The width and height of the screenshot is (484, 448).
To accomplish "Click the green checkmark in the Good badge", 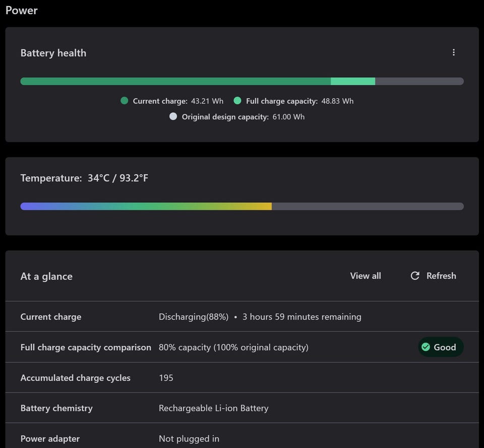I will 426,347.
